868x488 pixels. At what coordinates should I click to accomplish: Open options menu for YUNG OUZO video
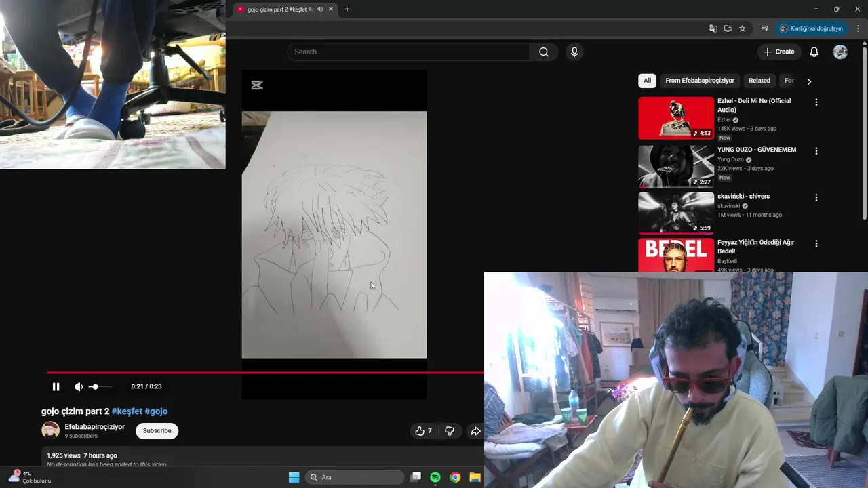pos(816,151)
